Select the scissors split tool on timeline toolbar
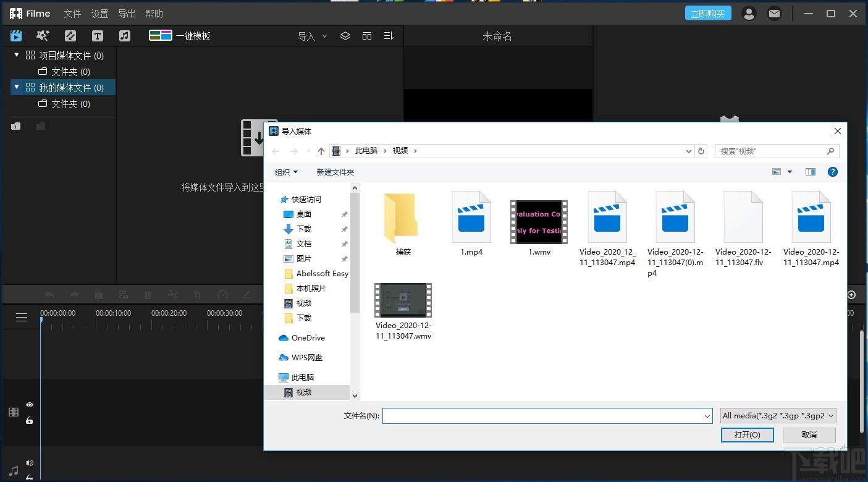 173,295
